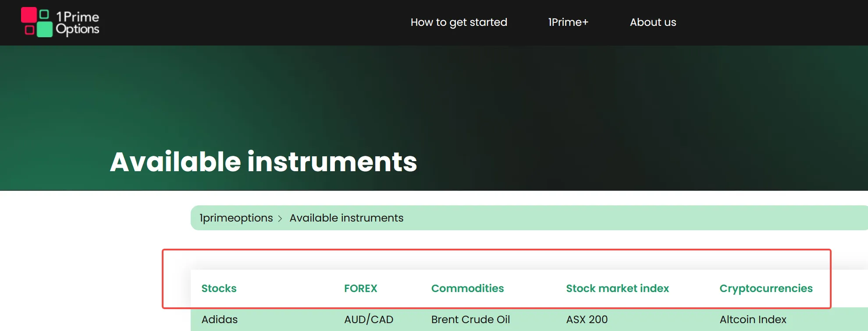
Task: Click the Available instruments page heading
Action: point(263,162)
